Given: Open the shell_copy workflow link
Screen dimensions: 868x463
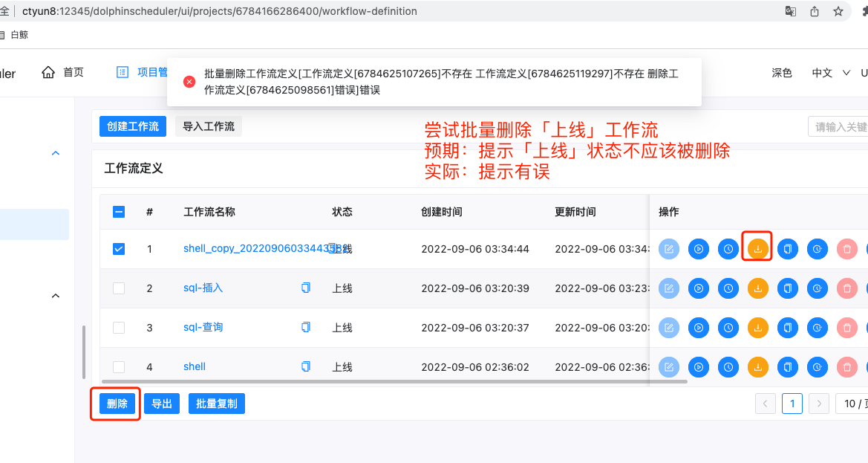Looking at the screenshot, I should pyautogui.click(x=266, y=248).
